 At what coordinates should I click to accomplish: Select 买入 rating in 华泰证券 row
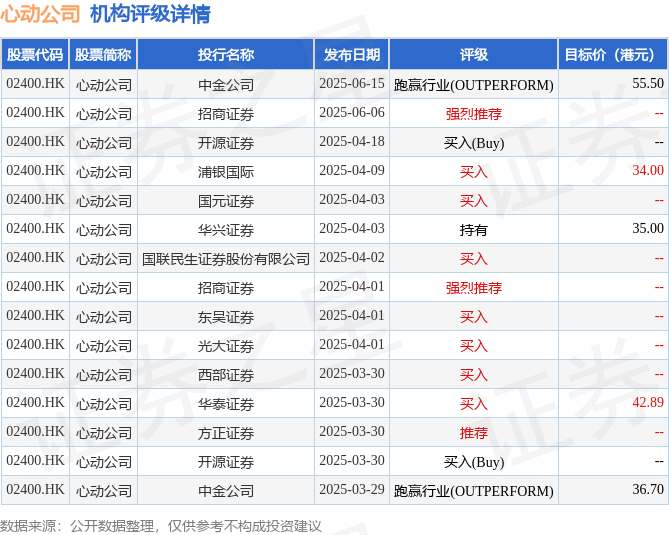(x=474, y=404)
